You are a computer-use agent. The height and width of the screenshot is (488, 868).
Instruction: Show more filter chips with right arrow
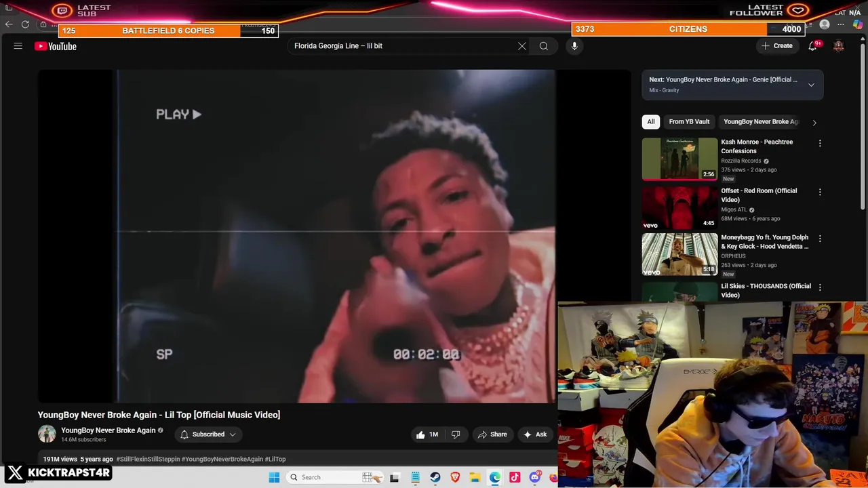click(814, 123)
